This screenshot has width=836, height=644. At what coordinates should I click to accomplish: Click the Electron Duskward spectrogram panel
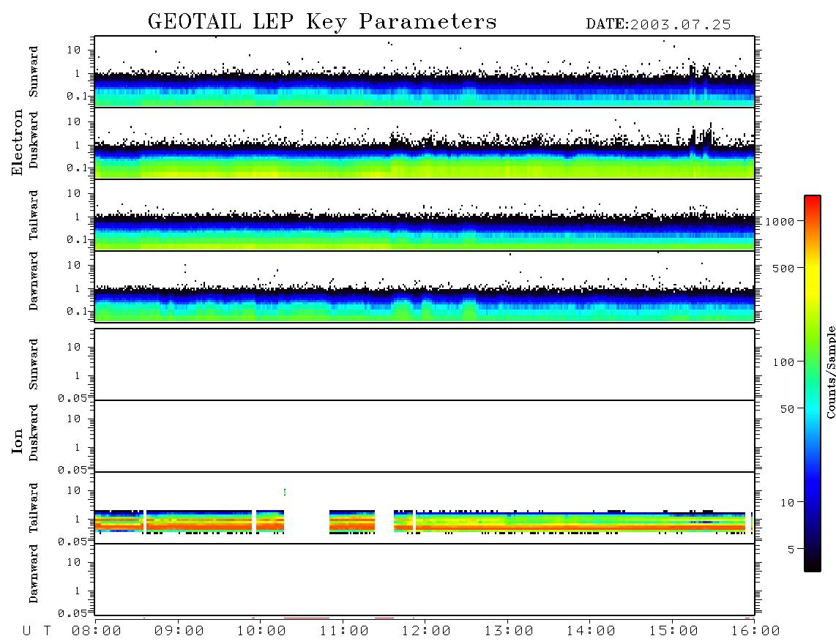click(425, 143)
